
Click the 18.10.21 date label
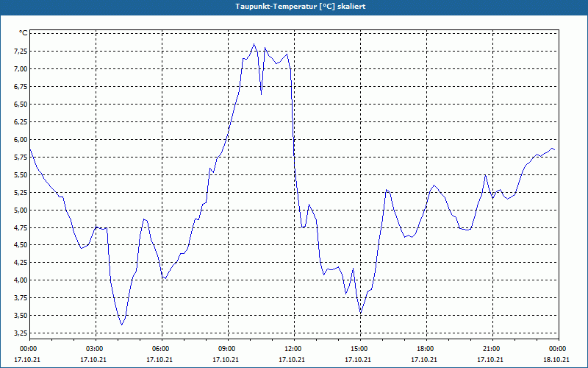pos(556,359)
